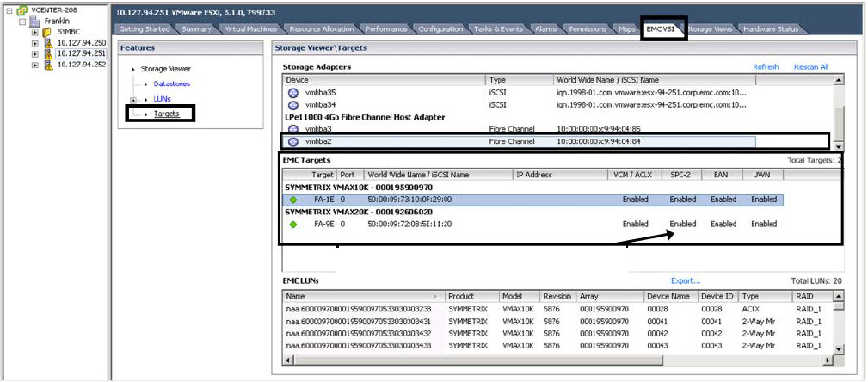The image size is (868, 382).
Task: Select Storage Viewer in Features
Action: (165, 69)
